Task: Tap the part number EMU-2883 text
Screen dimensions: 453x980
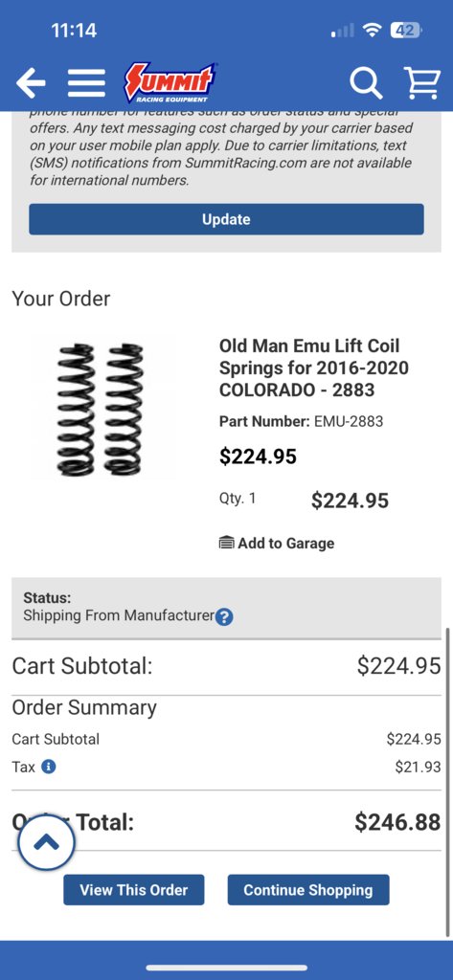Action: [x=349, y=421]
